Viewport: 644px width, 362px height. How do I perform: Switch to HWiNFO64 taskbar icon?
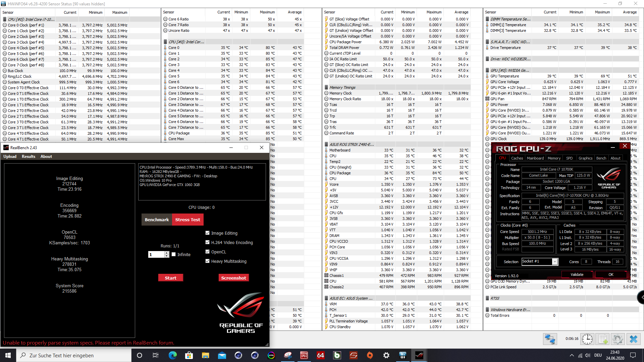coord(402,355)
